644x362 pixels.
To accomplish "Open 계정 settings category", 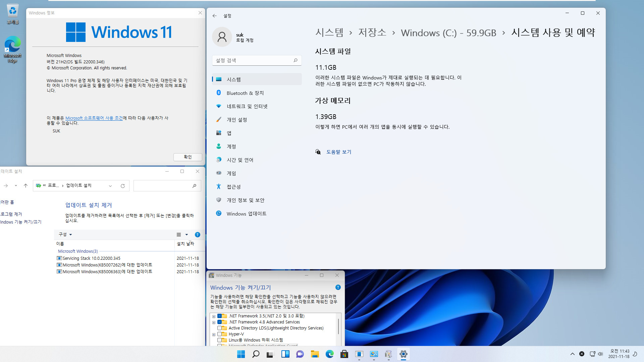I will (257, 146).
